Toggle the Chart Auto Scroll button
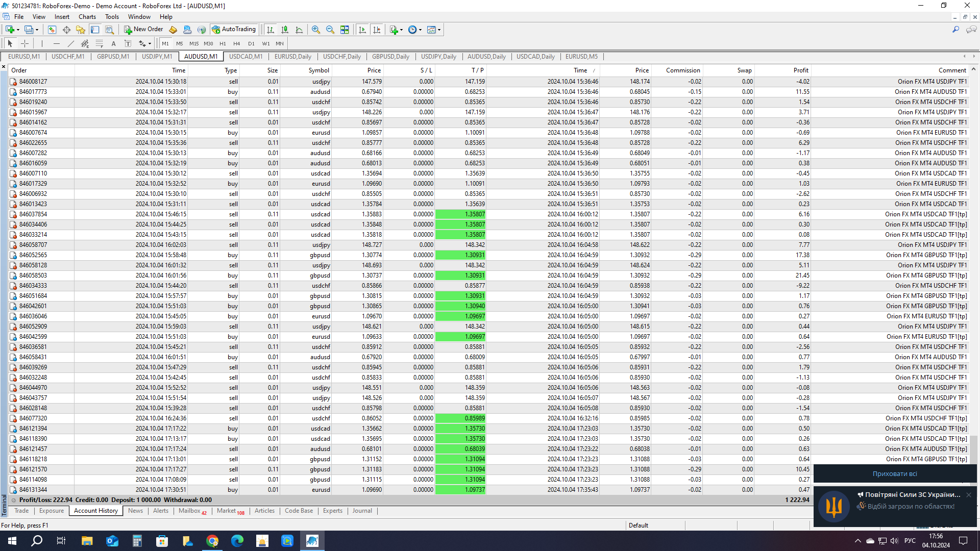 pyautogui.click(x=362, y=30)
